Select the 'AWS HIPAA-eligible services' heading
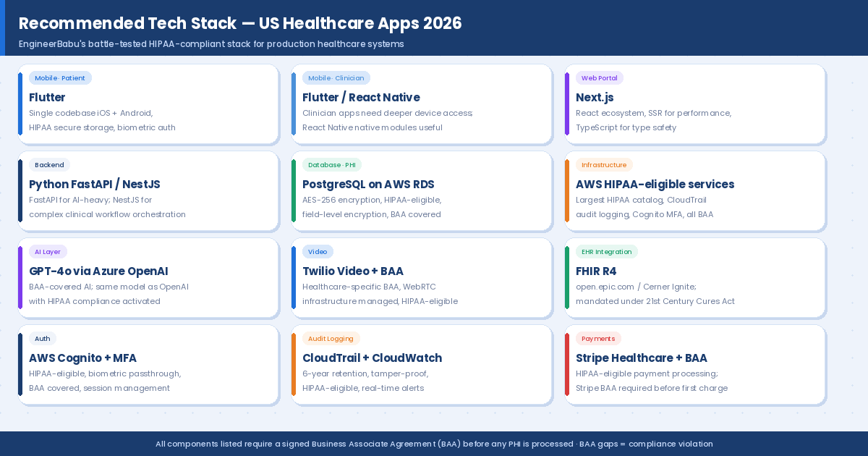868x456 pixels. [x=655, y=185]
